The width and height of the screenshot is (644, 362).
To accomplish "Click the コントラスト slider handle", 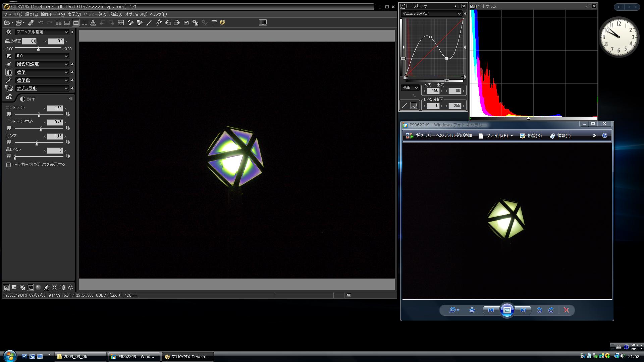I will tap(39, 115).
